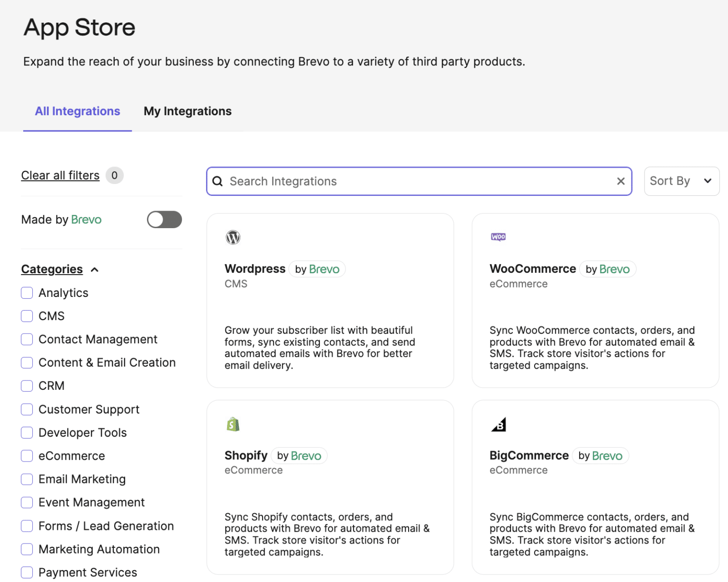Check the CMS category checkbox

point(27,316)
